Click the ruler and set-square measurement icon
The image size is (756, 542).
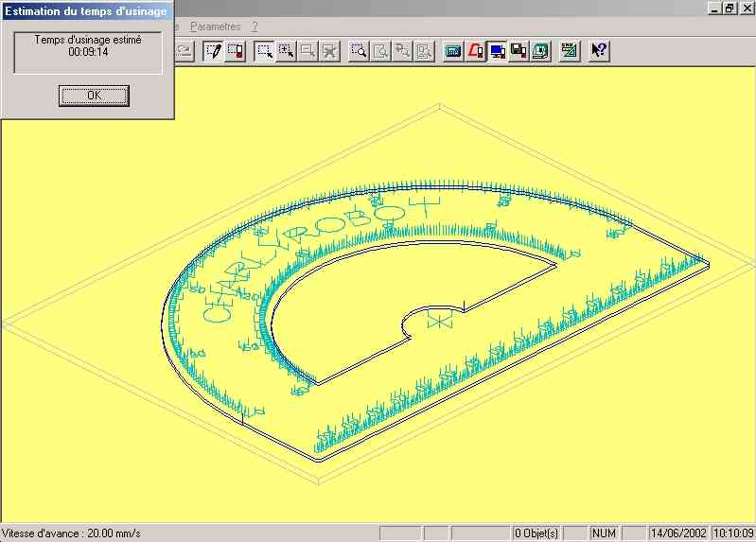tap(570, 51)
